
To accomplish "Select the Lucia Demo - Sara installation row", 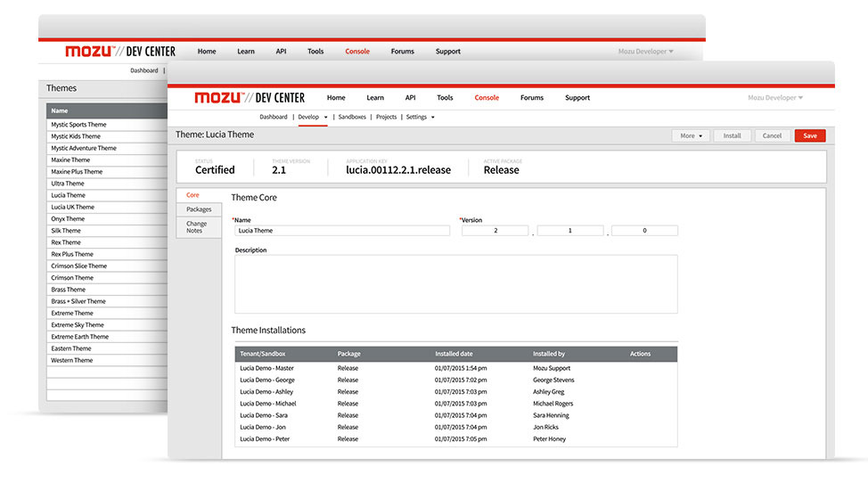I will [456, 415].
